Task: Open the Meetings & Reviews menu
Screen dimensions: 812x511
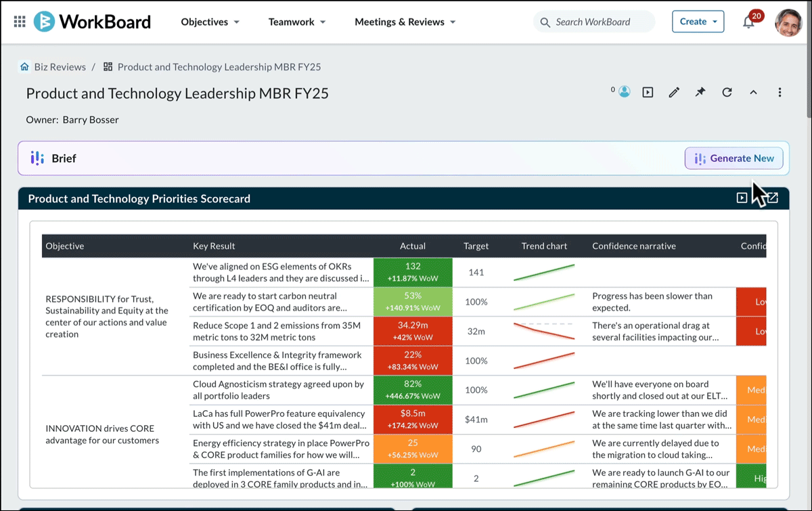Action: pyautogui.click(x=405, y=22)
